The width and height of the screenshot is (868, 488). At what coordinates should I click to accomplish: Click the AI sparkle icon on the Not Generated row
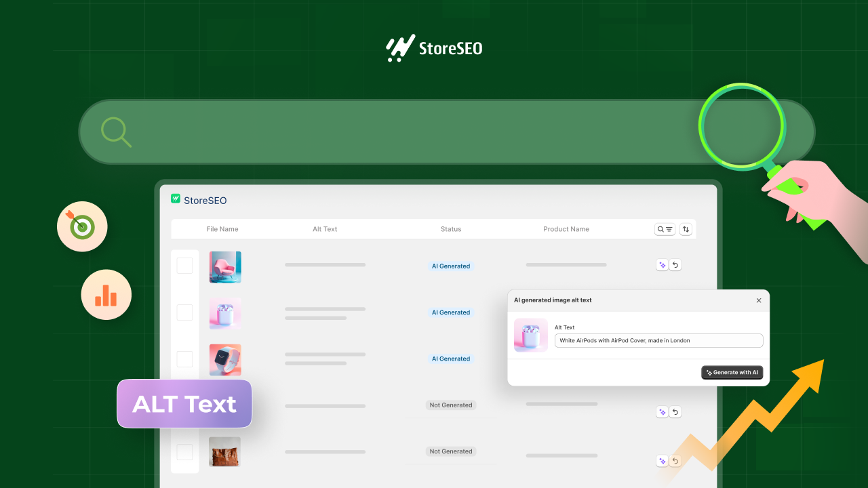pos(663,411)
